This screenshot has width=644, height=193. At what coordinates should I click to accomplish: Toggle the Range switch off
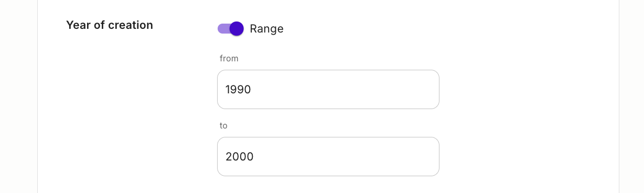click(231, 29)
